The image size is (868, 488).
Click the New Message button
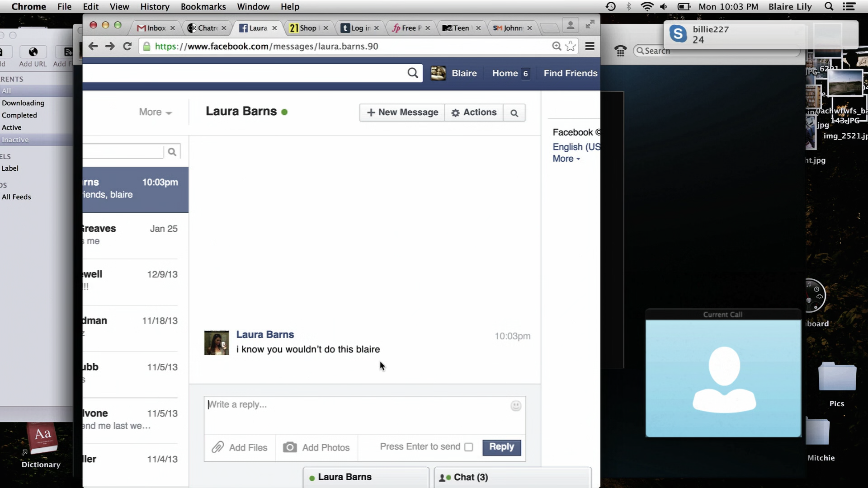(402, 113)
